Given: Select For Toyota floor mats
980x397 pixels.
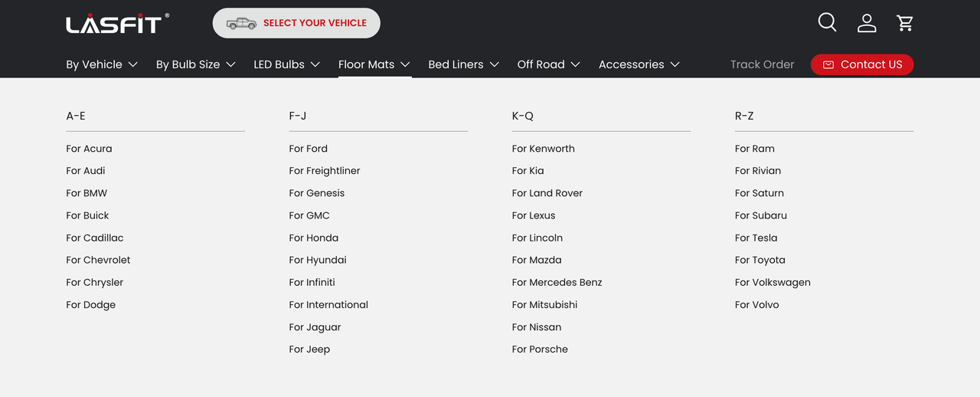Looking at the screenshot, I should 760,260.
